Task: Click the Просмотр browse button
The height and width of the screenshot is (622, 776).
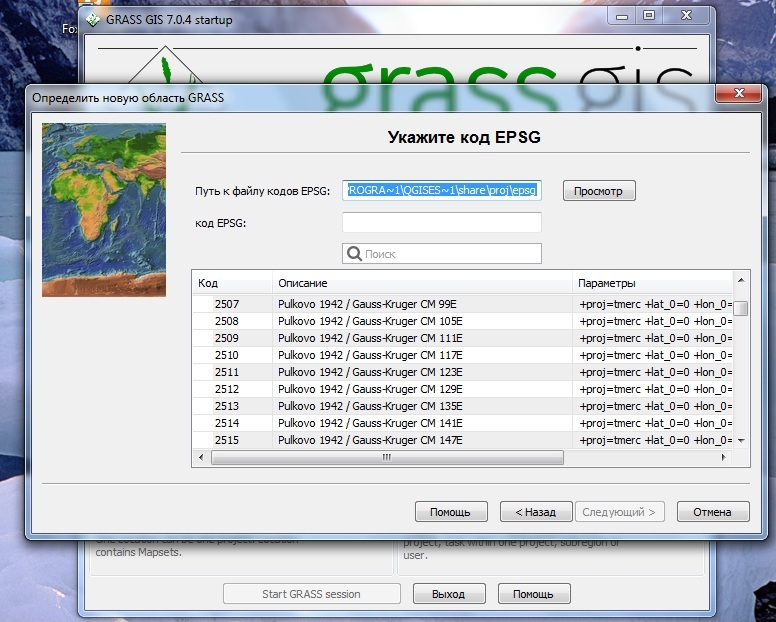Action: pyautogui.click(x=598, y=191)
